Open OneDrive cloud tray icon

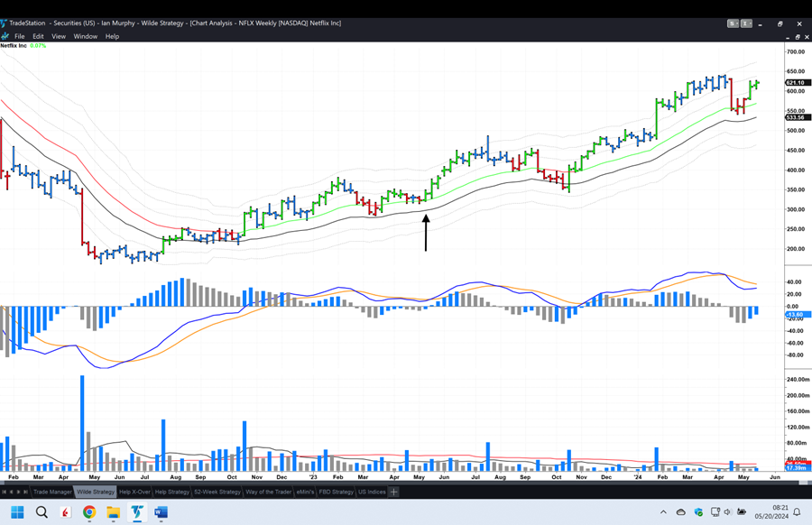point(681,512)
